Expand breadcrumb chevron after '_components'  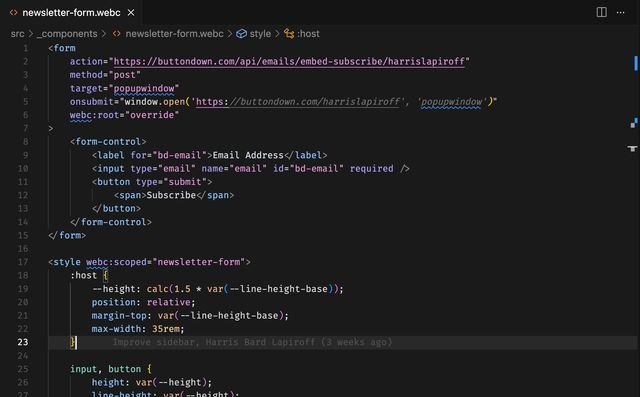(104, 34)
